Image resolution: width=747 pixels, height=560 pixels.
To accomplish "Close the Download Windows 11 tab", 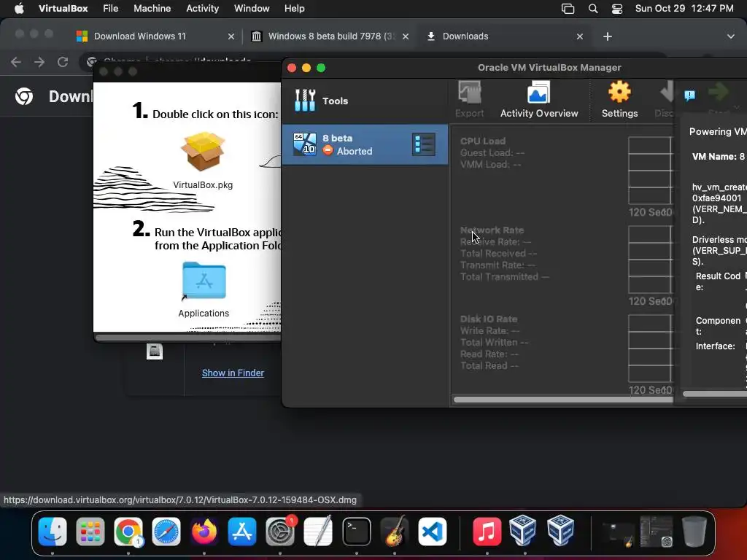I will [x=231, y=36].
